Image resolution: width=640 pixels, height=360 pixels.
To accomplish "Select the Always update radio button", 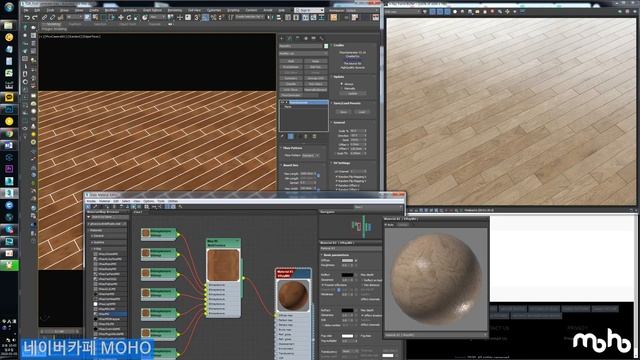I will [342, 84].
